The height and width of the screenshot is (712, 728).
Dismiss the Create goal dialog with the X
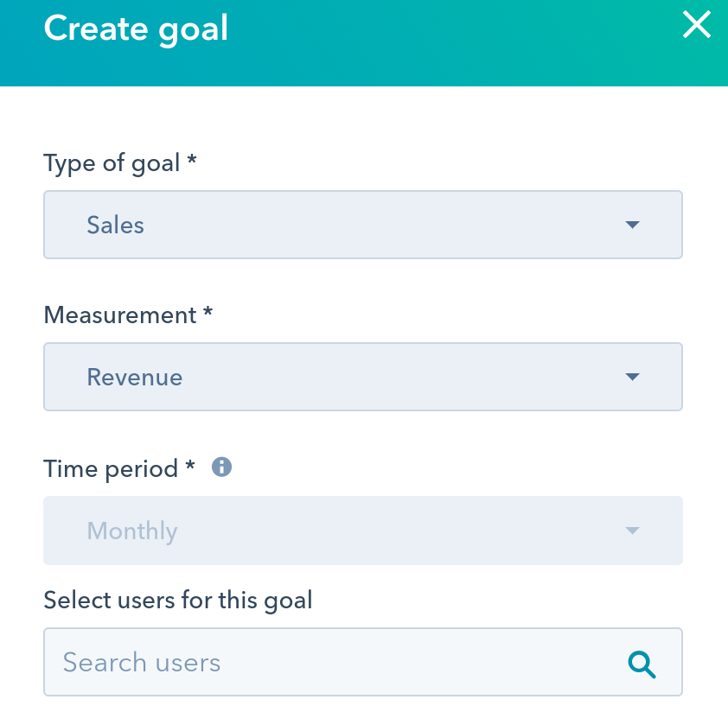coord(697,25)
